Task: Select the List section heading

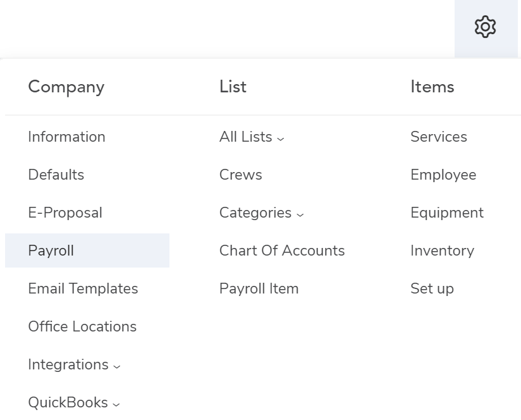Action: click(x=233, y=87)
